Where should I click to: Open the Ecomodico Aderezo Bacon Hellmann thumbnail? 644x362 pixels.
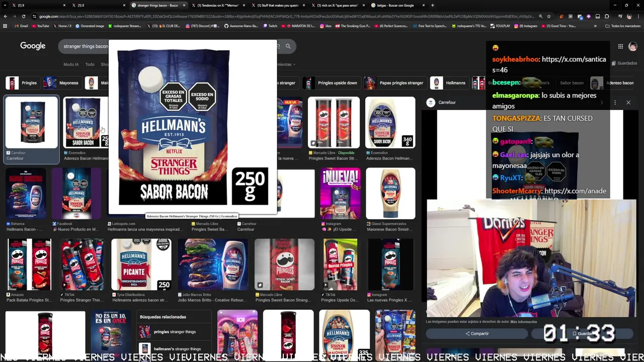86,122
